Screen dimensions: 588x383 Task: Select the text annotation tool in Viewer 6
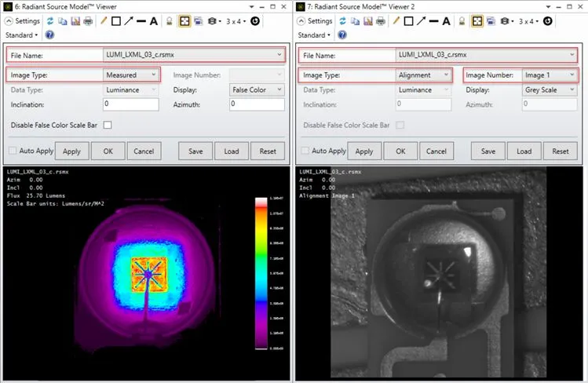[153, 21]
